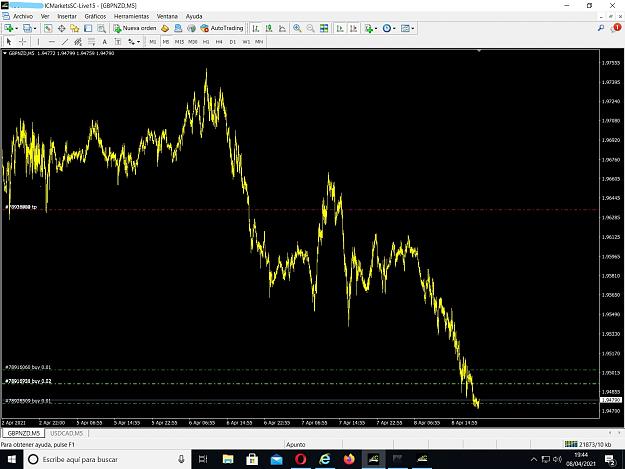
Task: Select the crosshair tool
Action: click(22, 41)
